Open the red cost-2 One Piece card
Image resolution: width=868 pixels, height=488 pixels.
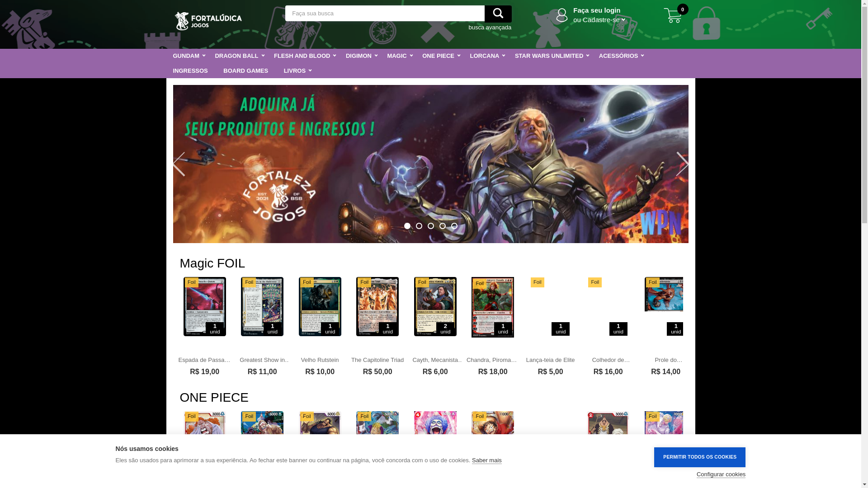pos(608,423)
